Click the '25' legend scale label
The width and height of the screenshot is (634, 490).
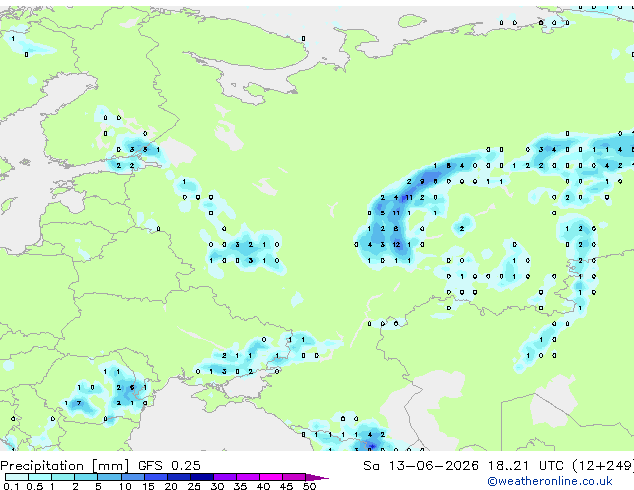[194, 486]
